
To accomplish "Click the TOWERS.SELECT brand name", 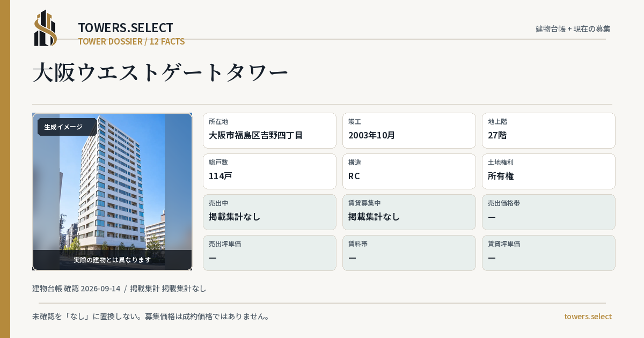I will pos(126,28).
